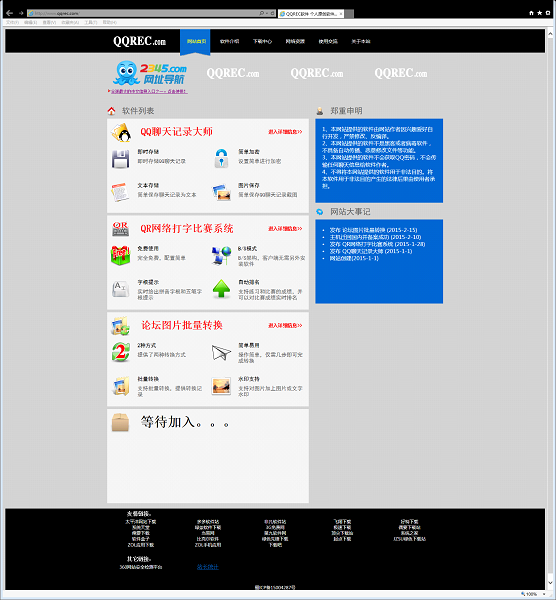This screenshot has width=556, height=600.
Task: Click the floppy disk 即时存储 icon
Action: pos(121,159)
